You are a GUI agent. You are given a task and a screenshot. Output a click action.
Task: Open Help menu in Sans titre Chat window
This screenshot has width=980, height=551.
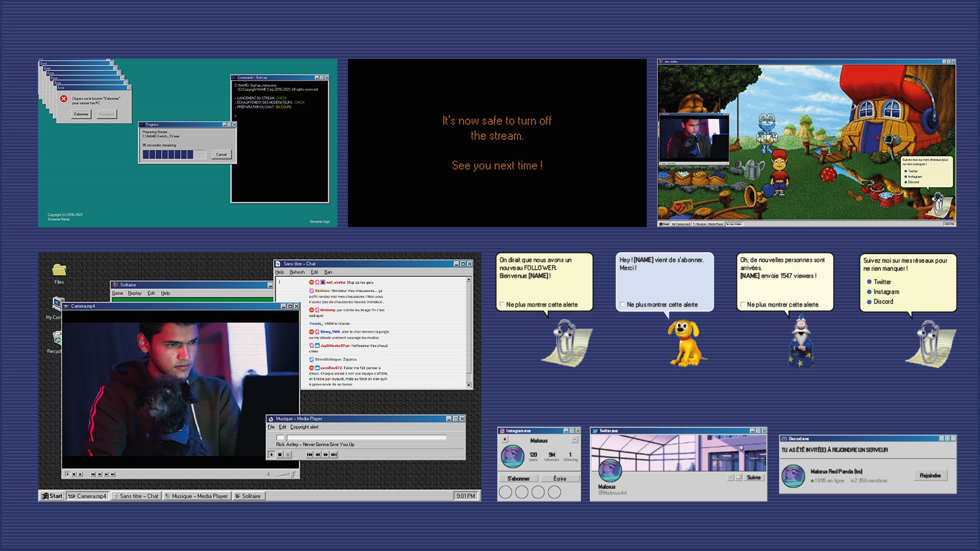click(280, 272)
